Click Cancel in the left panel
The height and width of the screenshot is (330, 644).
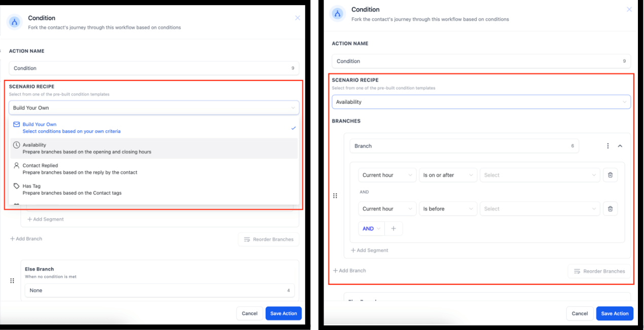(x=249, y=313)
